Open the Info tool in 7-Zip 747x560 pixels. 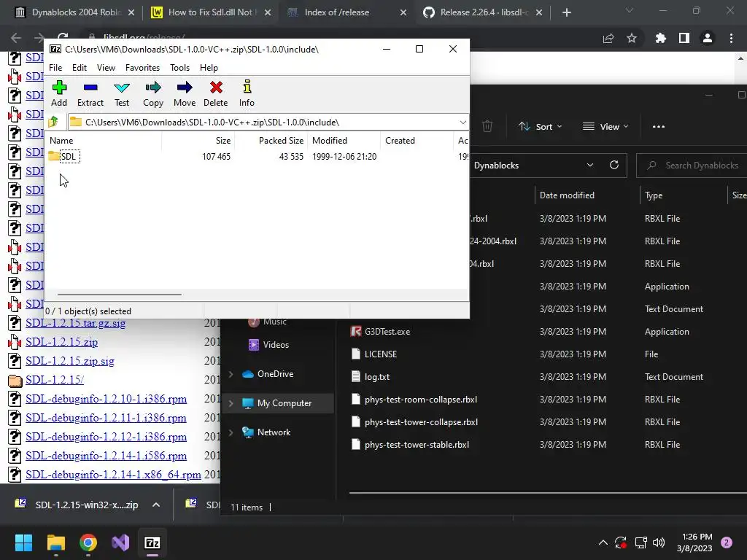coord(247,93)
